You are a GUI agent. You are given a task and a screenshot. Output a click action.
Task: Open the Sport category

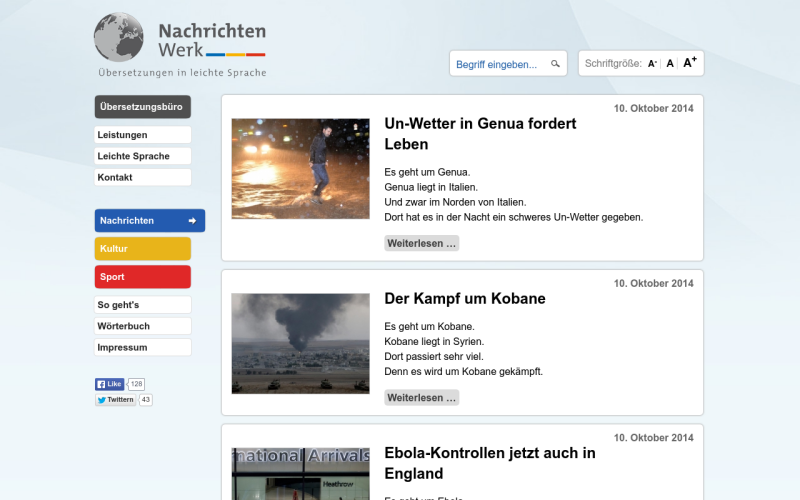[143, 277]
